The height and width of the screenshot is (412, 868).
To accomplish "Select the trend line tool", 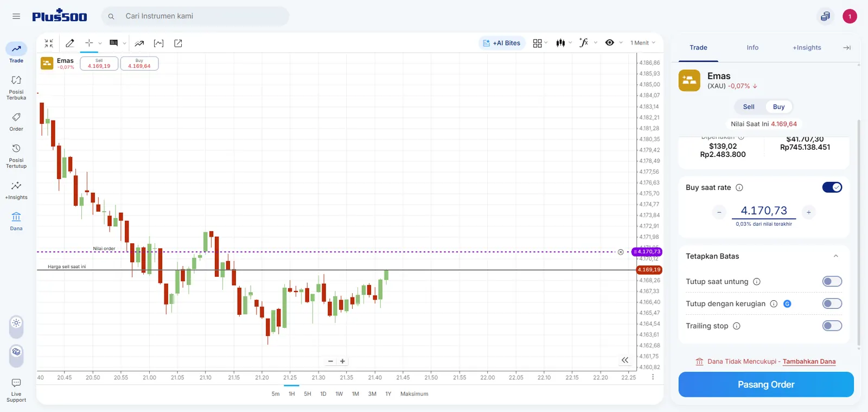I will tap(139, 43).
